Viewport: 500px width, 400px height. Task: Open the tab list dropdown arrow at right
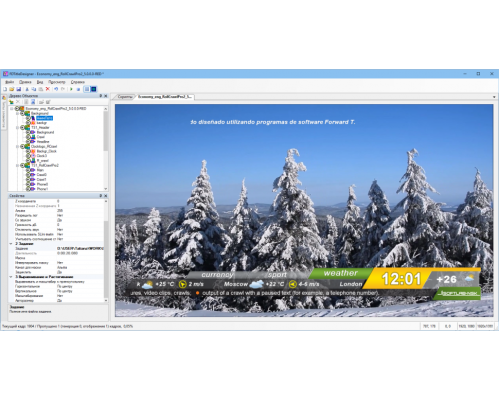pos(494,97)
